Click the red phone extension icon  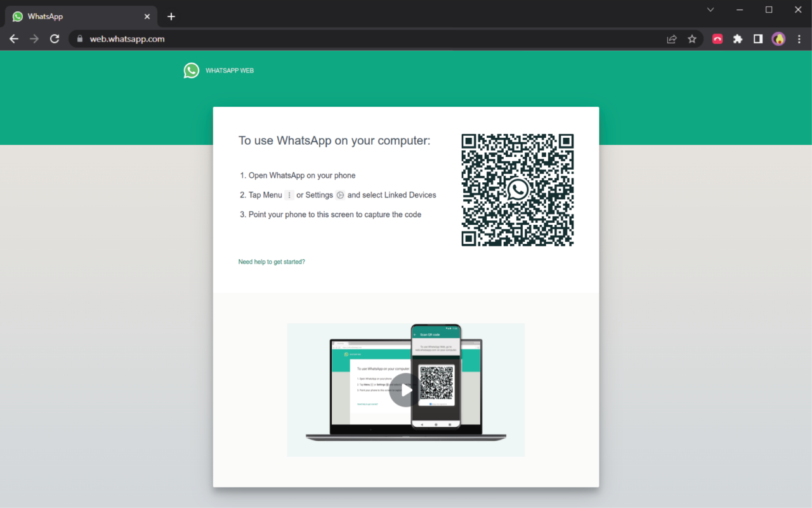pos(717,39)
